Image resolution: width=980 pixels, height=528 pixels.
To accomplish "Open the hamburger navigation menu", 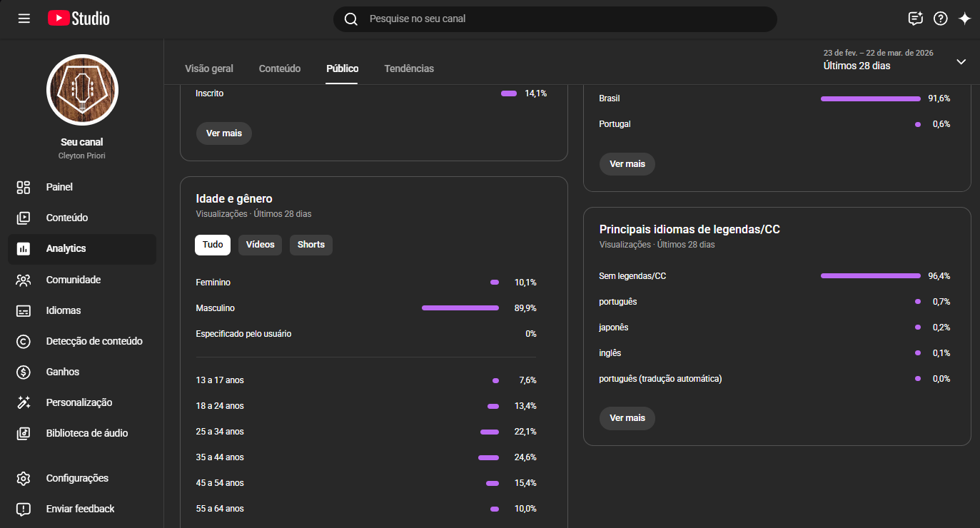I will (24, 19).
